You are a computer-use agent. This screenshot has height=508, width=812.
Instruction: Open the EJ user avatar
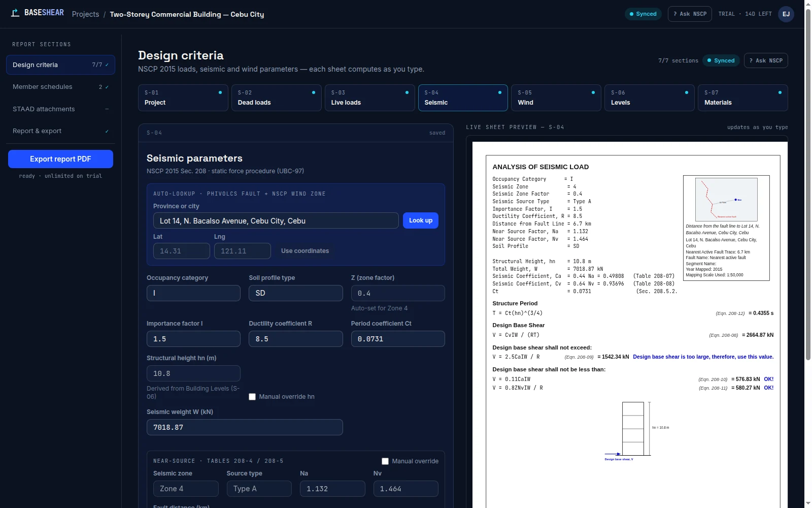(x=786, y=14)
